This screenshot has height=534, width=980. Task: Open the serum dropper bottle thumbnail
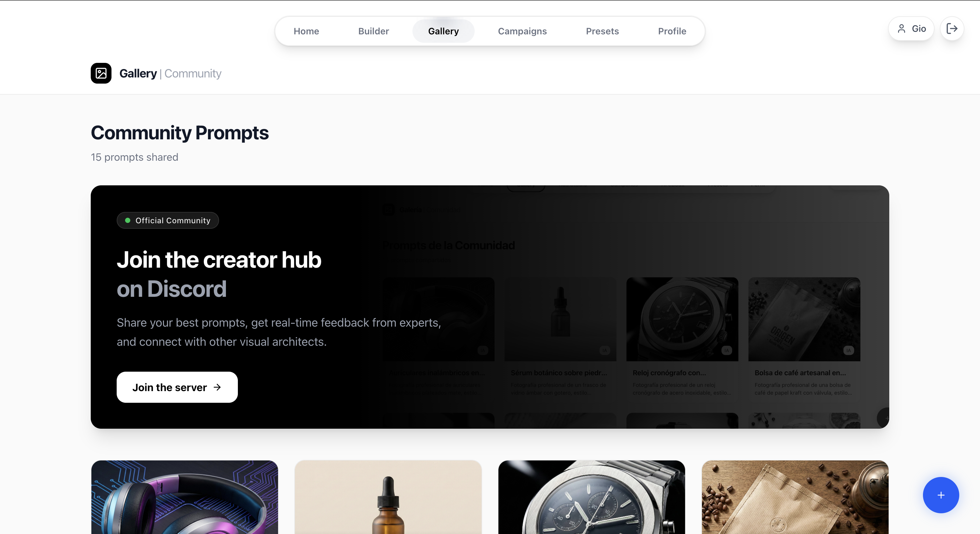tap(388, 497)
